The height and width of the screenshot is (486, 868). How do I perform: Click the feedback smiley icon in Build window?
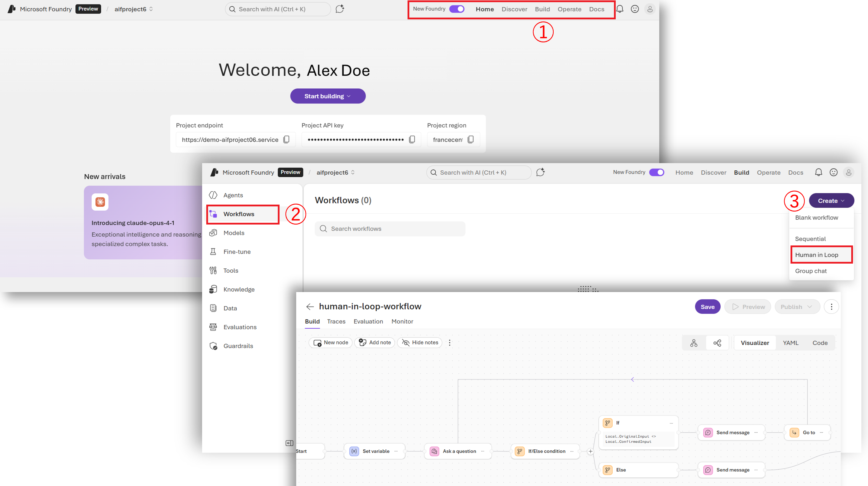point(833,172)
